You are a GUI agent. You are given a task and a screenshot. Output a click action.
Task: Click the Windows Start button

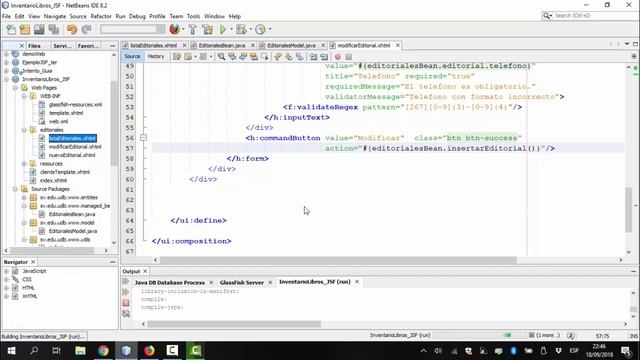click(11, 350)
